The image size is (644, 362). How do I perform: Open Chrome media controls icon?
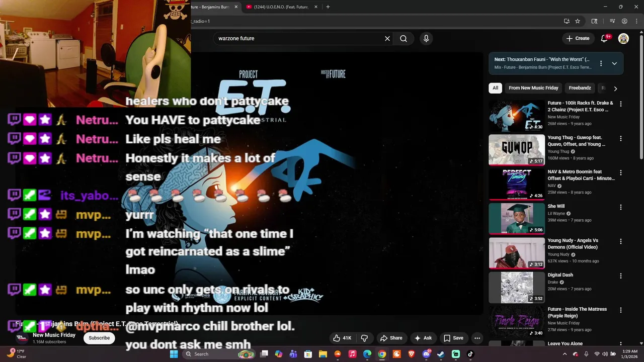point(612,21)
